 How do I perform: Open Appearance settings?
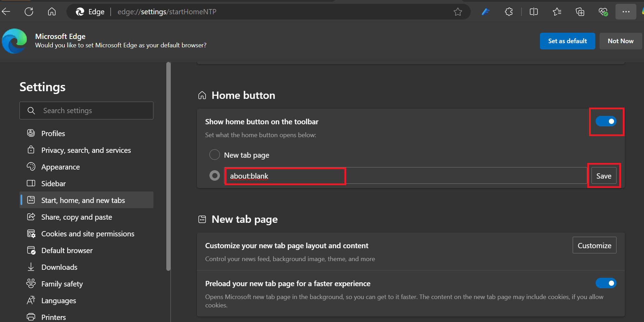click(86, 167)
